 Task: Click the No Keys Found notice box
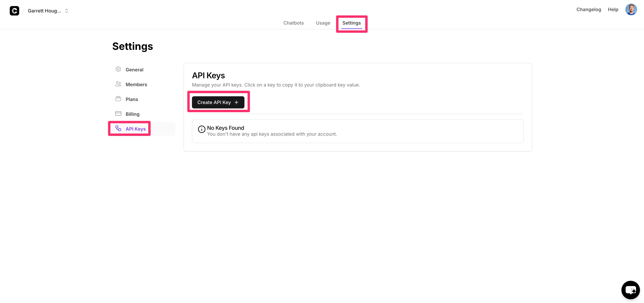tap(357, 131)
